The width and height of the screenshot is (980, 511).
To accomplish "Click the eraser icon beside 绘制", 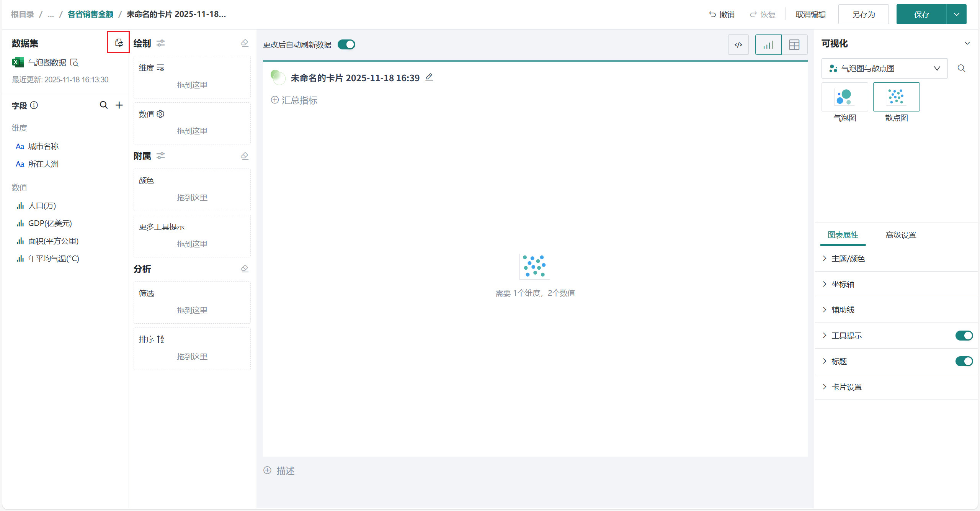I will (x=245, y=43).
